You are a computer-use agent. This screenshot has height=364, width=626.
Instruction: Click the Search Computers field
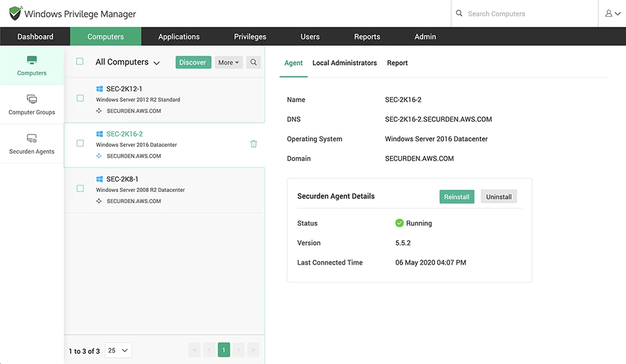(525, 14)
